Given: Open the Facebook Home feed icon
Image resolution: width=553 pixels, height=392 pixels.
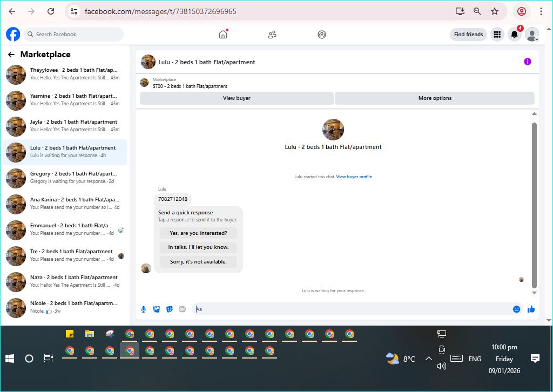Looking at the screenshot, I should pos(223,34).
